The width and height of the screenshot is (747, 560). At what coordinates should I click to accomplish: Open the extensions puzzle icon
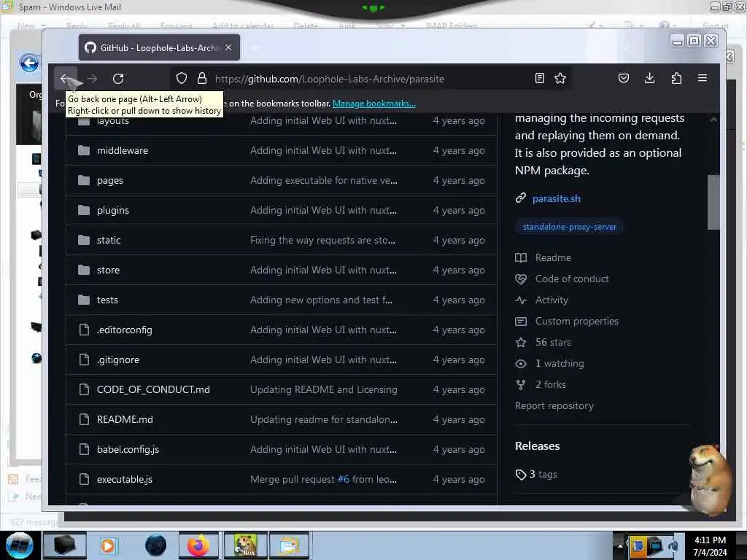676,79
